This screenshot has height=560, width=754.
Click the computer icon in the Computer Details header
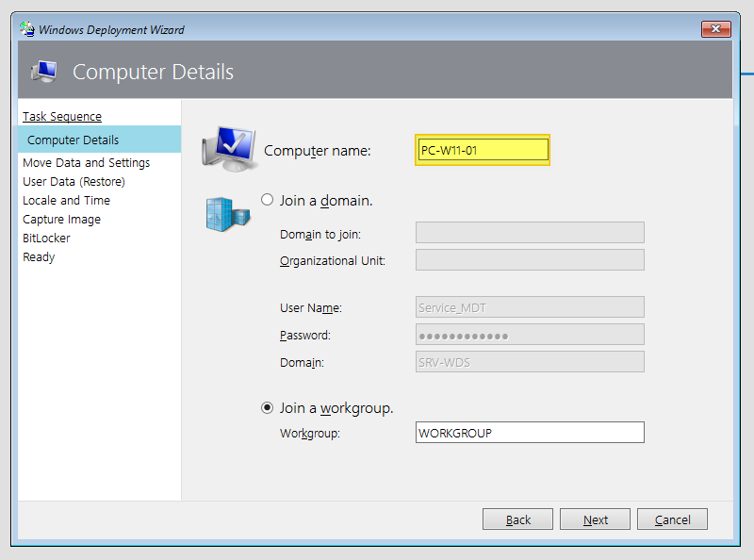click(44, 71)
